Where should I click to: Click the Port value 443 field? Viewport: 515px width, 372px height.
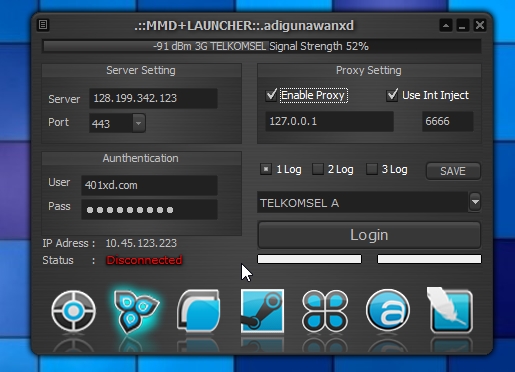point(111,123)
